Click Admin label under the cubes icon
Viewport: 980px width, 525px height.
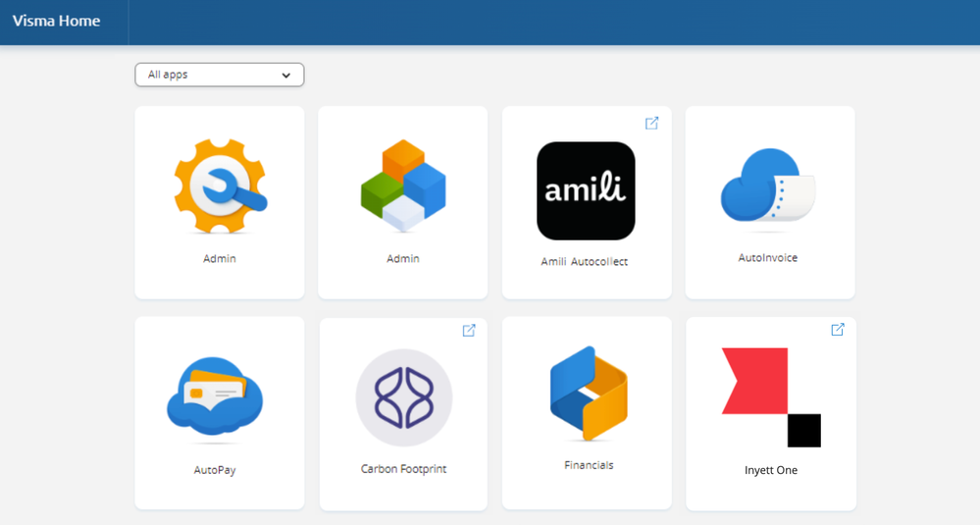click(403, 259)
